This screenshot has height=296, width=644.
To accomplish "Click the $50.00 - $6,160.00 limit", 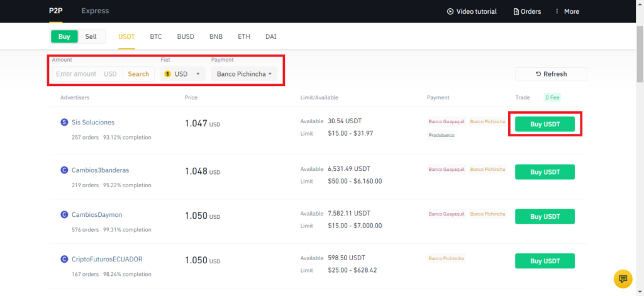I will [x=355, y=181].
